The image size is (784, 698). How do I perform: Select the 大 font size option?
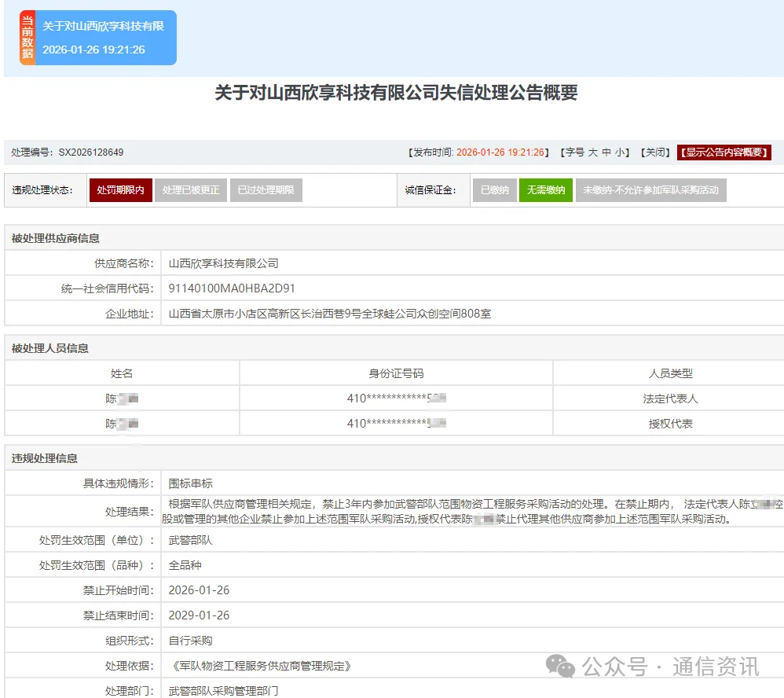592,152
